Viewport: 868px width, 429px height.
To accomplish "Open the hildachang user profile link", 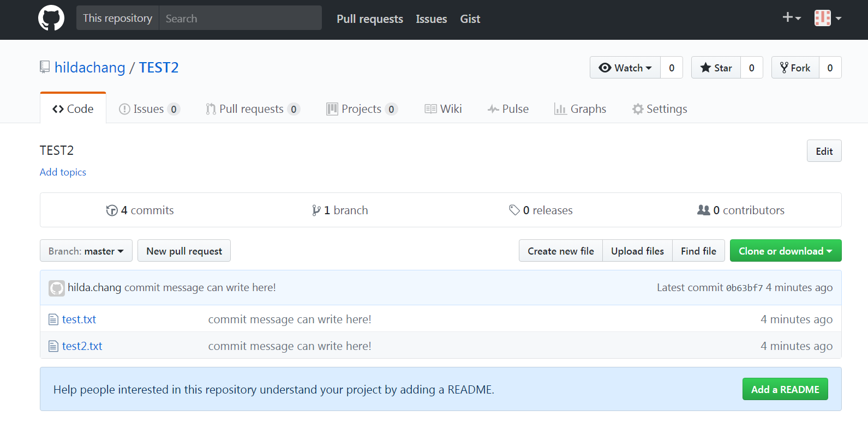I will point(90,67).
